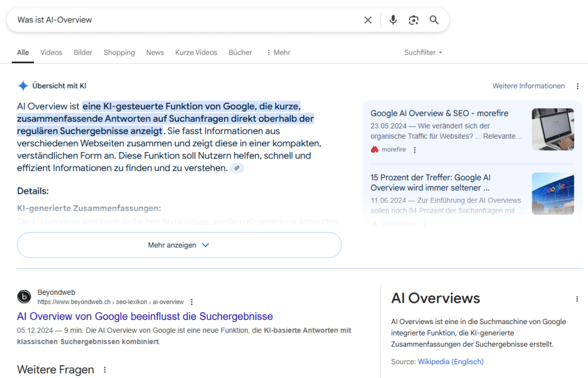Click the blue sparkle icon beside Übersicht mit KI
Viewport: 588px width, 378px height.
(x=23, y=86)
